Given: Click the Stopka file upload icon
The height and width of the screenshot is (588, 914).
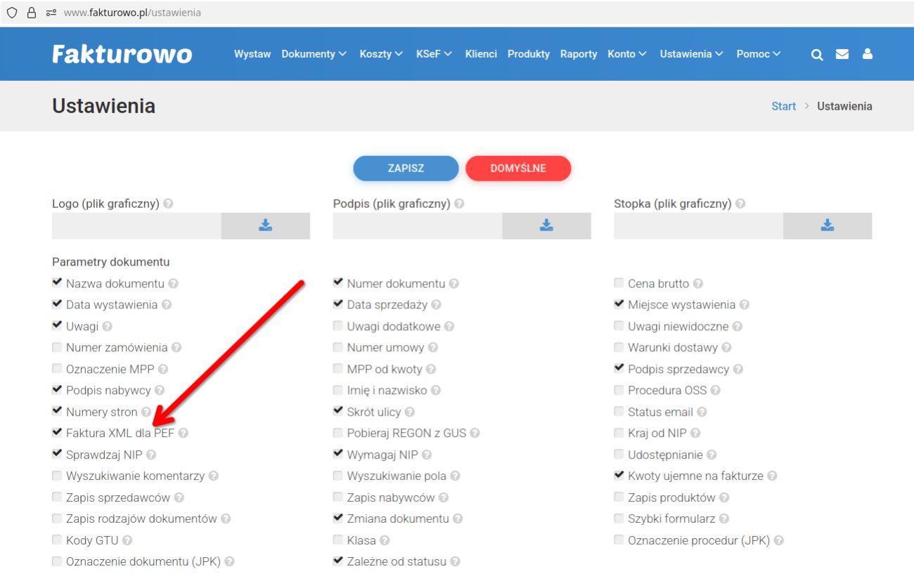Looking at the screenshot, I should click(x=827, y=226).
